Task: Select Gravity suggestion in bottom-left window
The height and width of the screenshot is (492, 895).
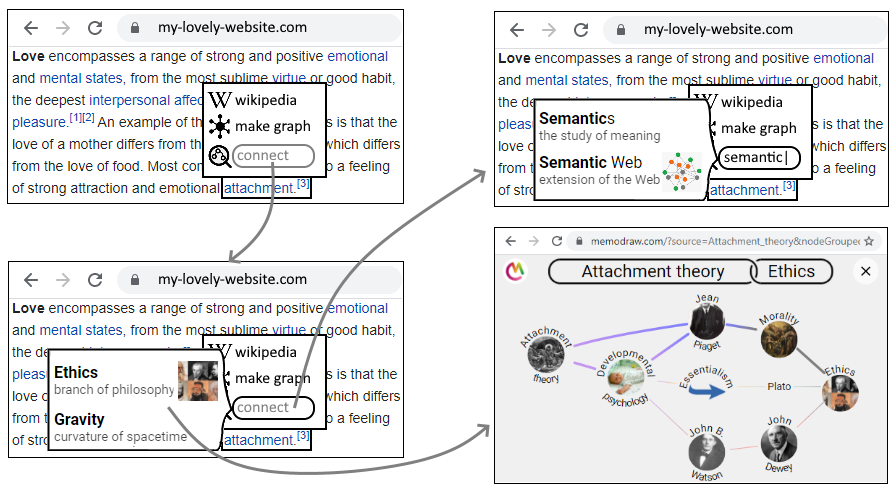Action: click(x=120, y=427)
